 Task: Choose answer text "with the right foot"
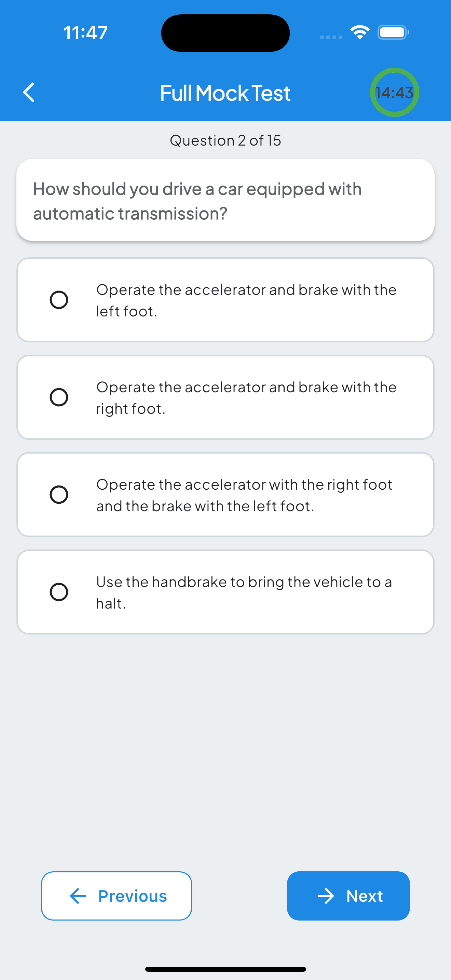246,398
